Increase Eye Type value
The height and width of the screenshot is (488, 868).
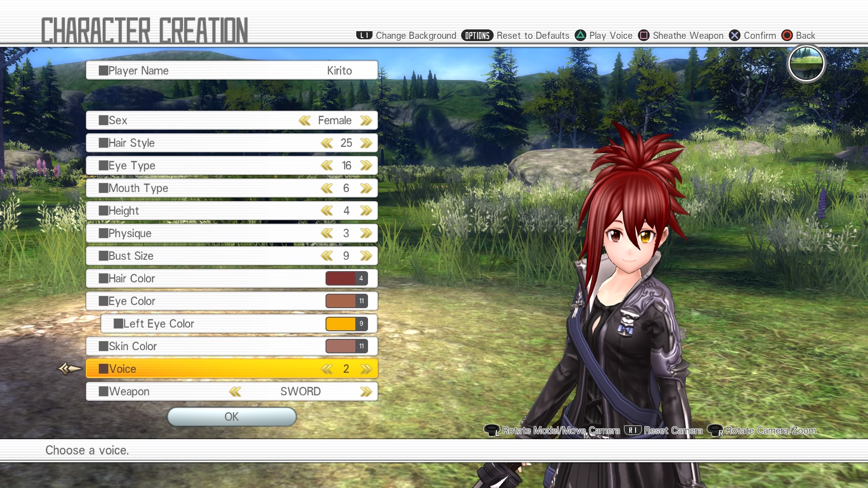click(x=366, y=166)
